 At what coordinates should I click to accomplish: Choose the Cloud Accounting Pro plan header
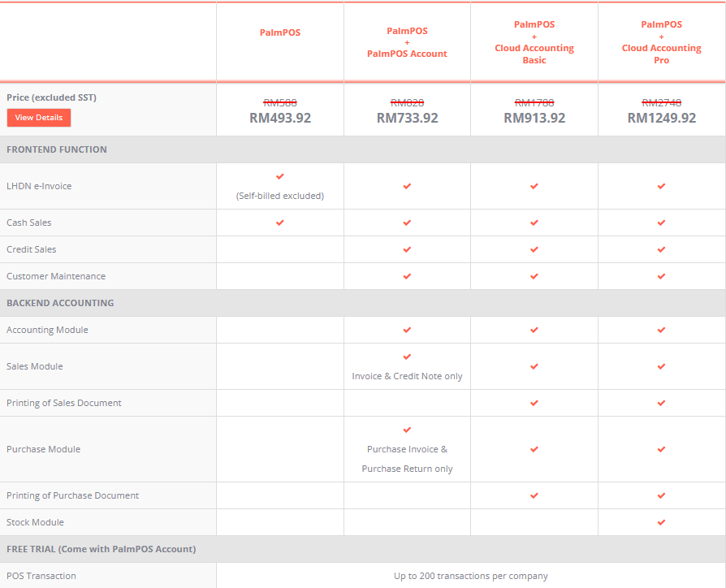[661, 42]
